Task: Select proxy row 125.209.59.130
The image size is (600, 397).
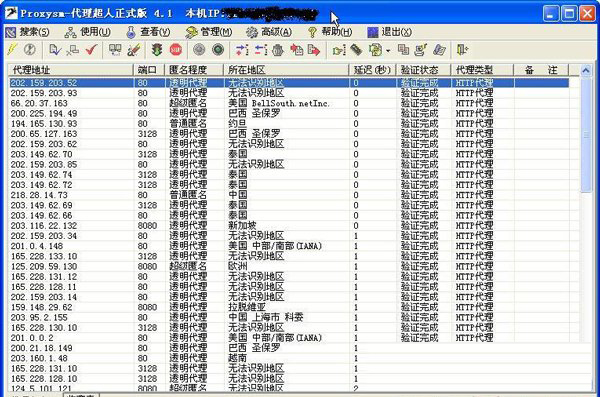Action: tap(289, 266)
